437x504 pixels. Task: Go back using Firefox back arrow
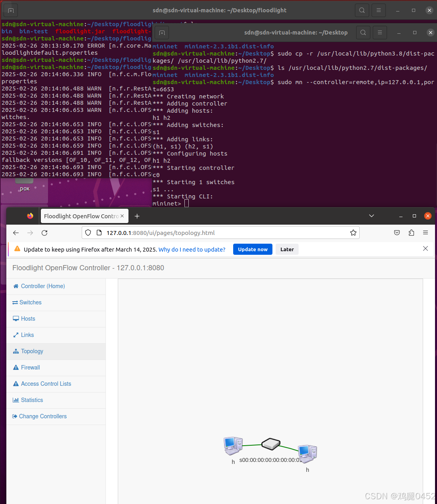[16, 233]
